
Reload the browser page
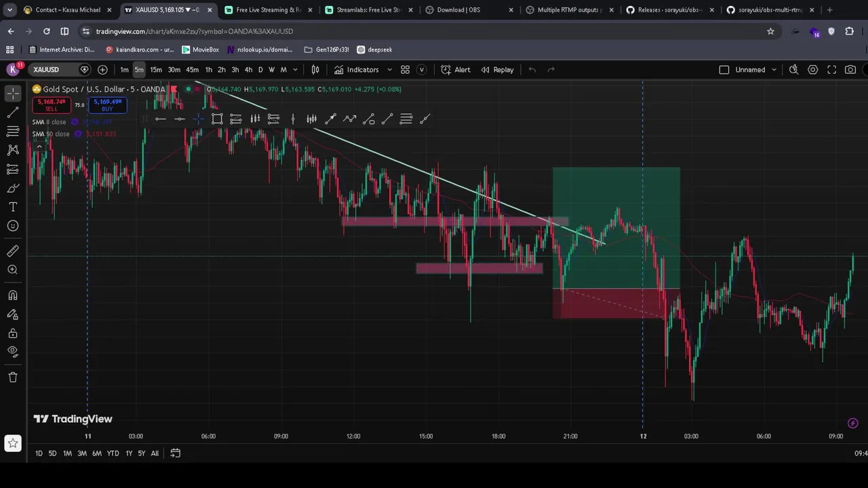pyautogui.click(x=46, y=31)
